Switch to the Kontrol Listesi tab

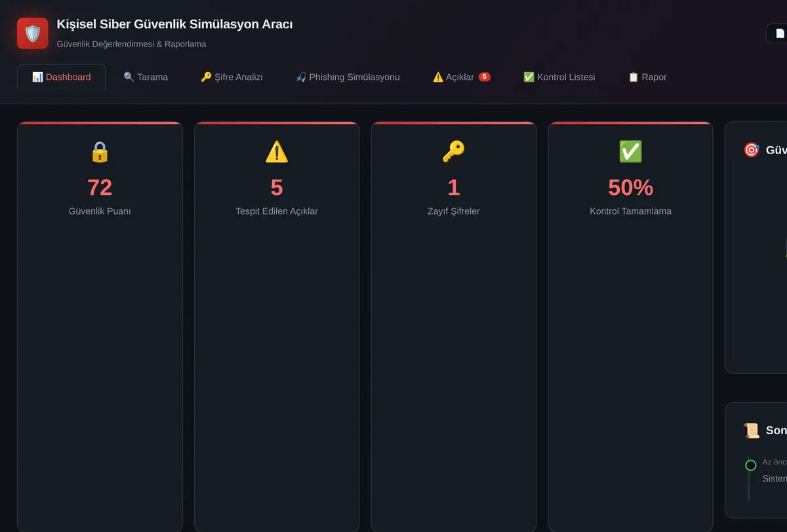[559, 77]
